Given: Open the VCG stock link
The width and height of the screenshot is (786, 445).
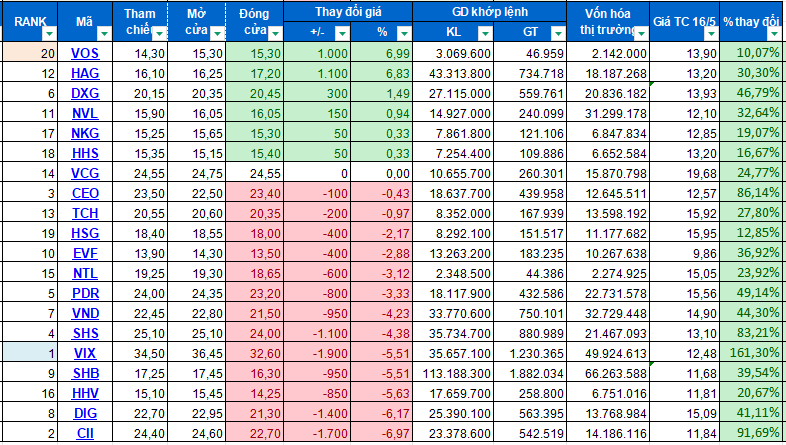Looking at the screenshot, I should 85,173.
